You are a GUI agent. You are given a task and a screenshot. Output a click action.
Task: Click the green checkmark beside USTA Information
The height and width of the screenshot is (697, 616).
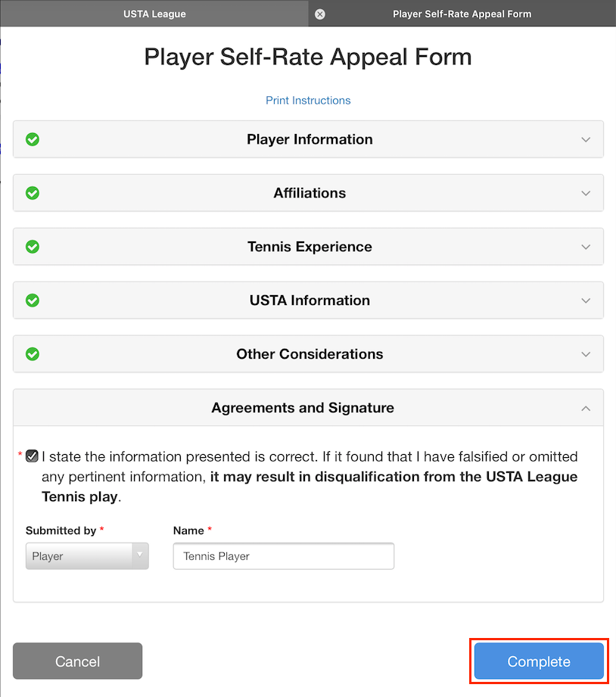pos(33,300)
